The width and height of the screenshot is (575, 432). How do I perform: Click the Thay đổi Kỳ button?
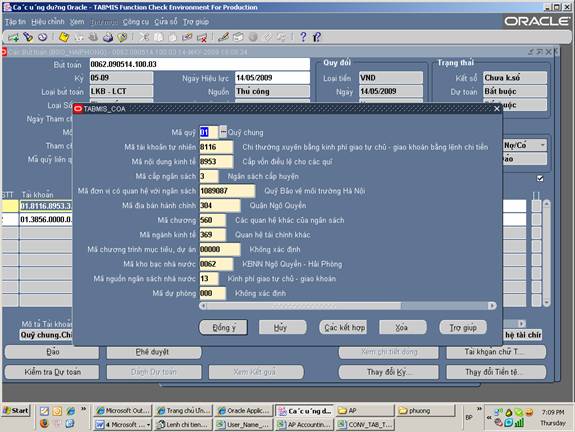coord(388,372)
